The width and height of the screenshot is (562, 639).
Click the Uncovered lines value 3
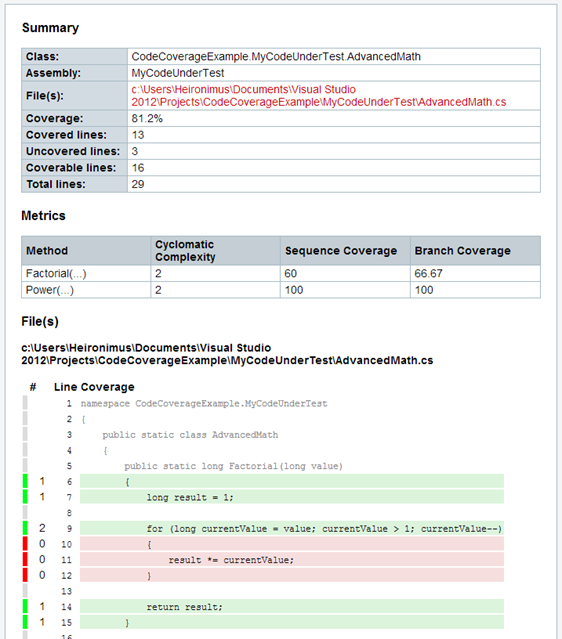135,151
